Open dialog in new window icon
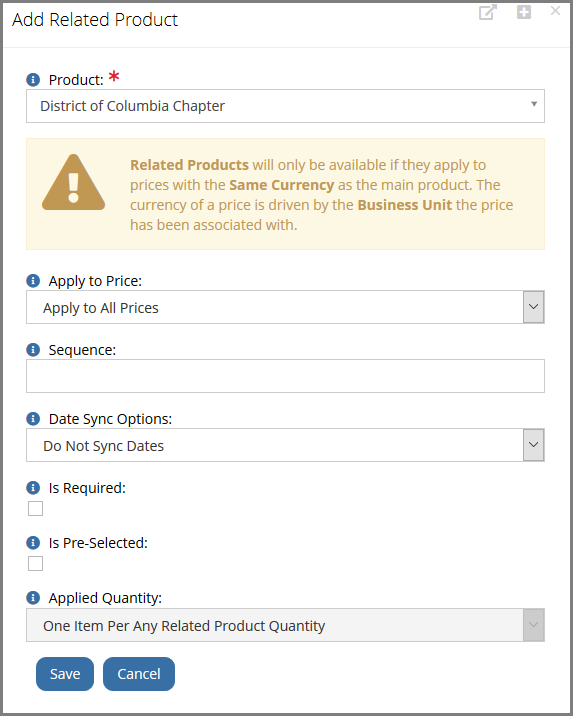The height and width of the screenshot is (716, 573). [x=488, y=12]
